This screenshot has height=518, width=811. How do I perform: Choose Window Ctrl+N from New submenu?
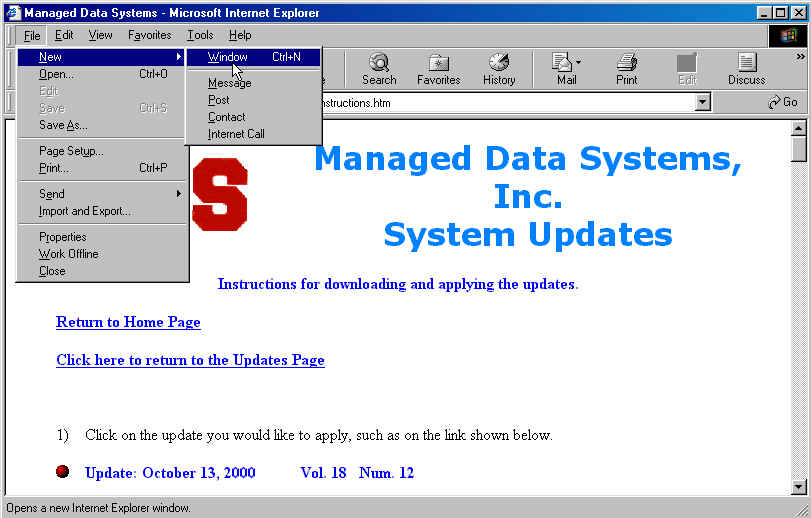253,57
